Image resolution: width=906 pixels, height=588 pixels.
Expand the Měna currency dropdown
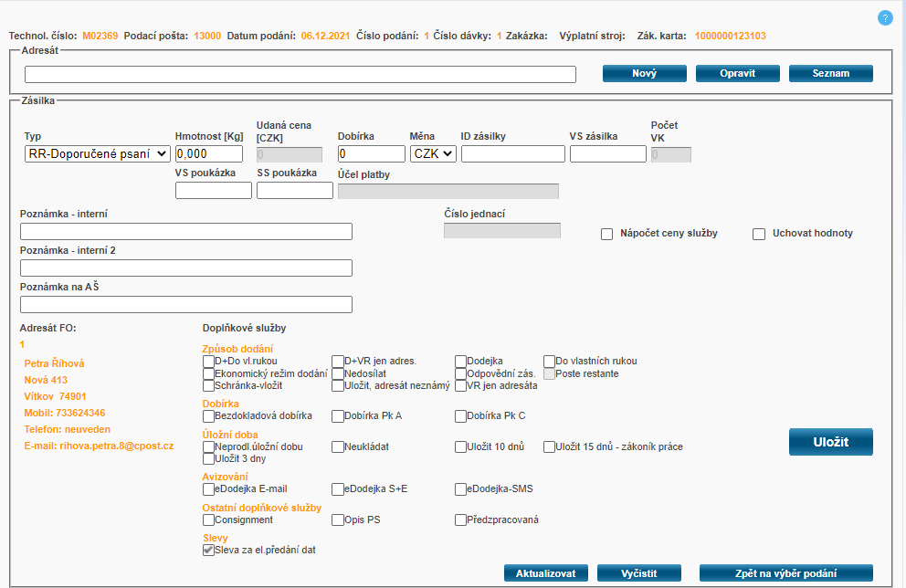(x=433, y=154)
